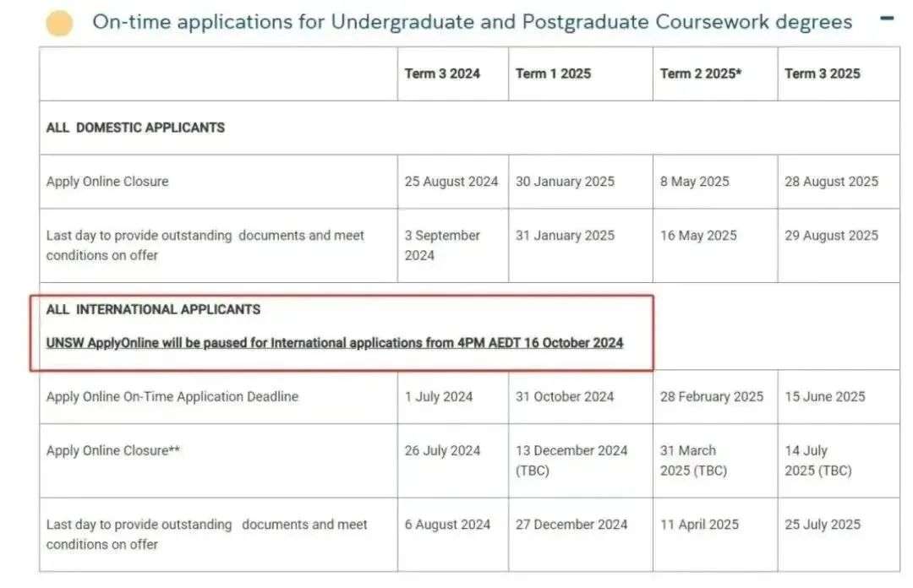Open the UNSW ApplyOnline paused notice link
This screenshot has width=913, height=588.
[334, 343]
